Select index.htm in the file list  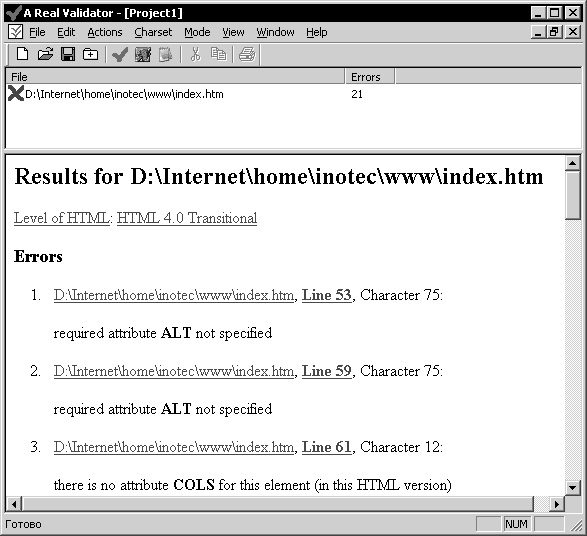click(124, 94)
